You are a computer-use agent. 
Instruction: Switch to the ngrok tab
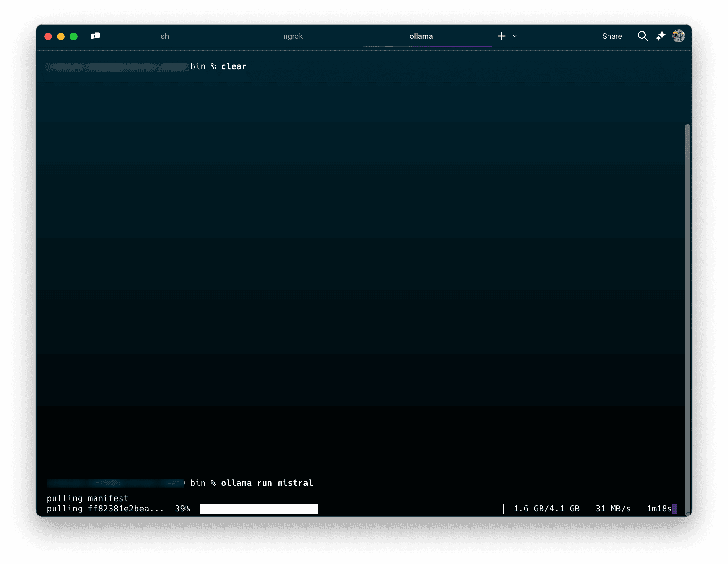293,36
